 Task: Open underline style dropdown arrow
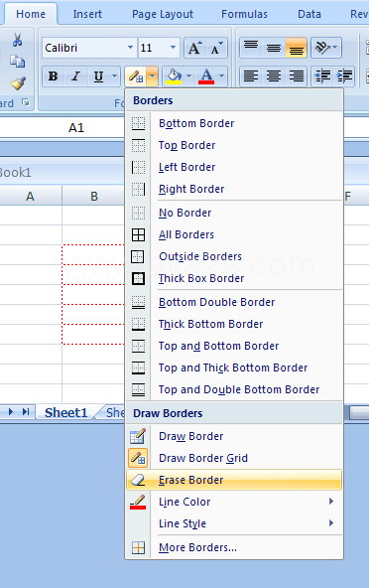114,76
